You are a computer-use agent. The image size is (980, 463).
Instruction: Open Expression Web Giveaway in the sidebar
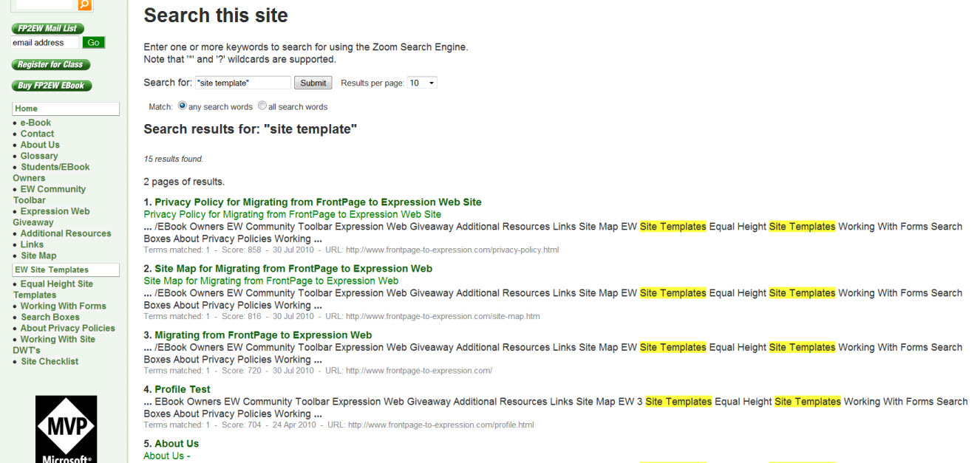point(51,216)
